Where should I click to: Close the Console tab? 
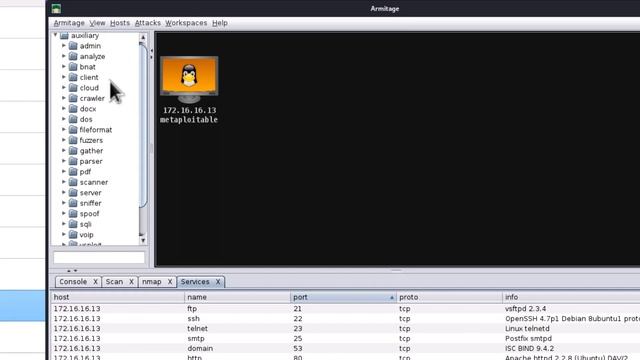coord(95,282)
